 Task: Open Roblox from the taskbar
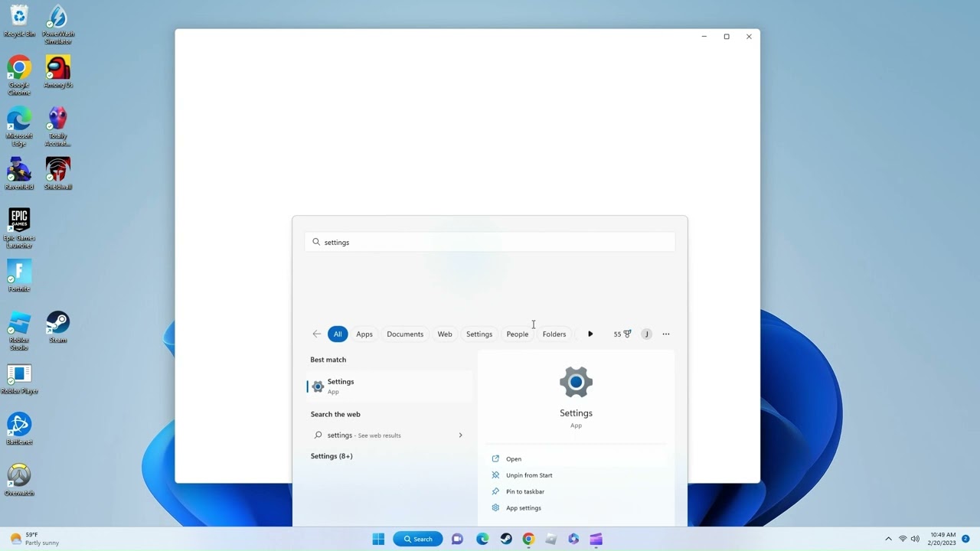click(x=550, y=539)
